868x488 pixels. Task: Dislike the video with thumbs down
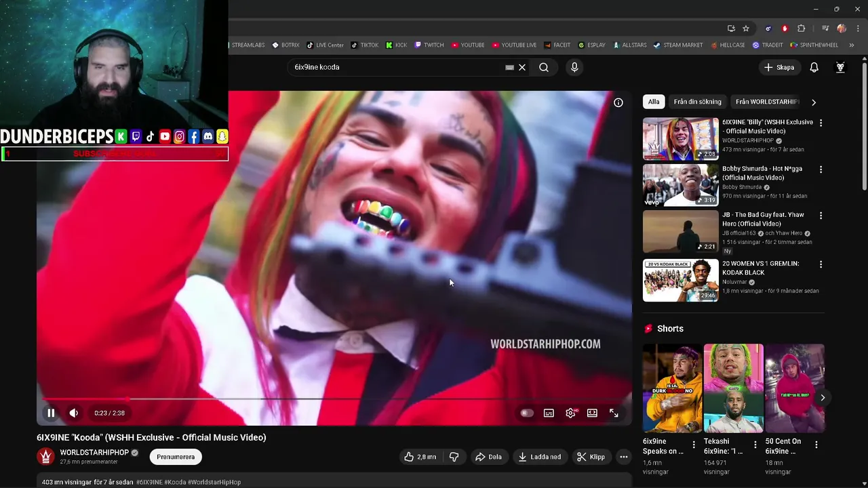(454, 457)
